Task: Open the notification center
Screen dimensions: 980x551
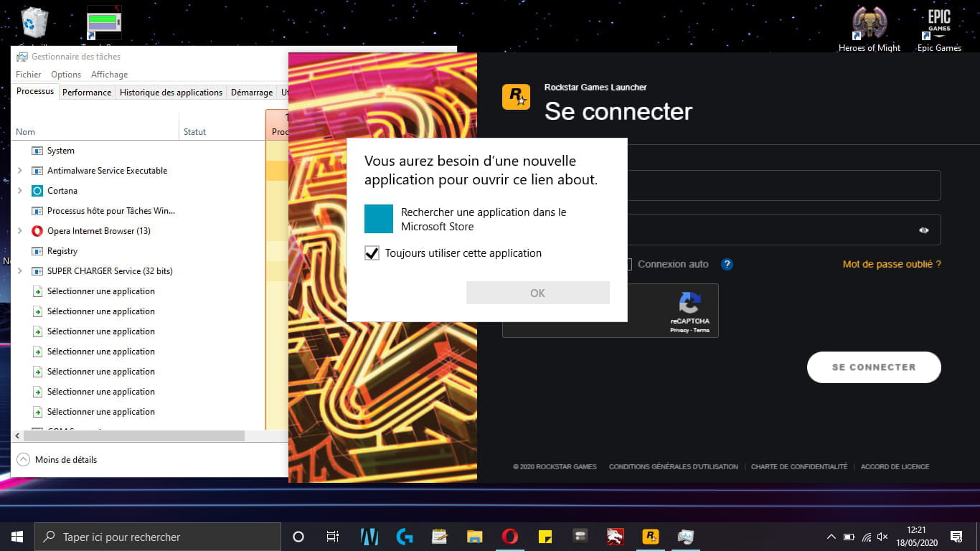Action: (956, 537)
